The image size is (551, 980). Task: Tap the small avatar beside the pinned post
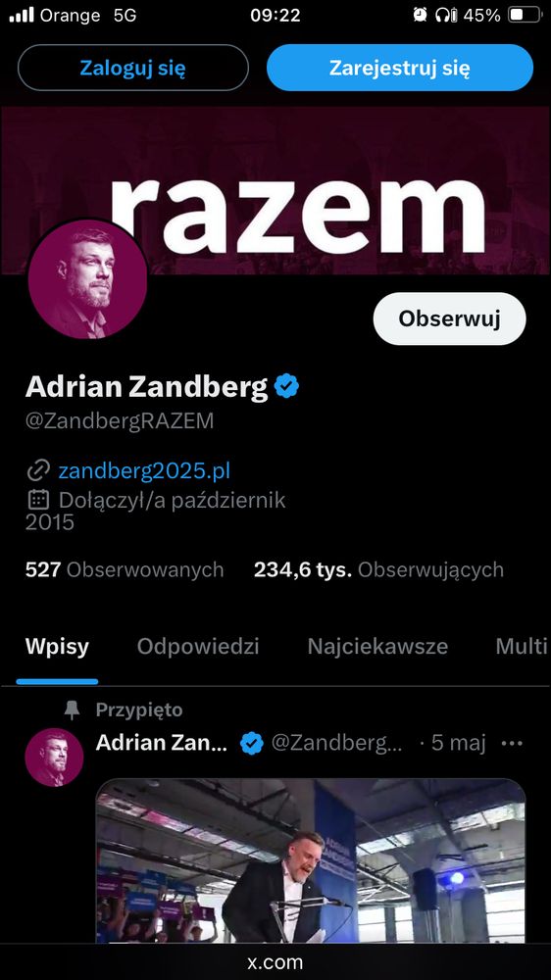(x=54, y=757)
